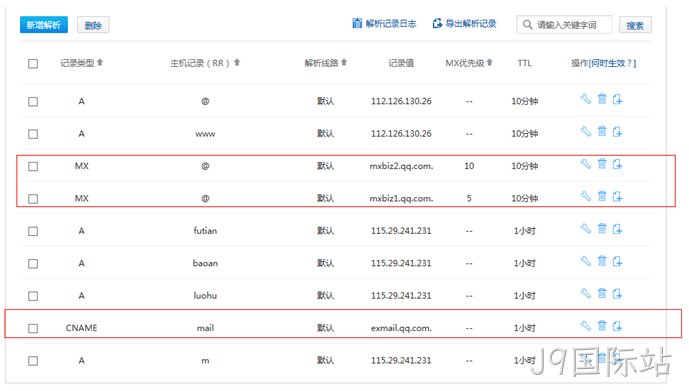The height and width of the screenshot is (391, 689).
Task: Document-plus icon in the baoan row
Action: 617,261
